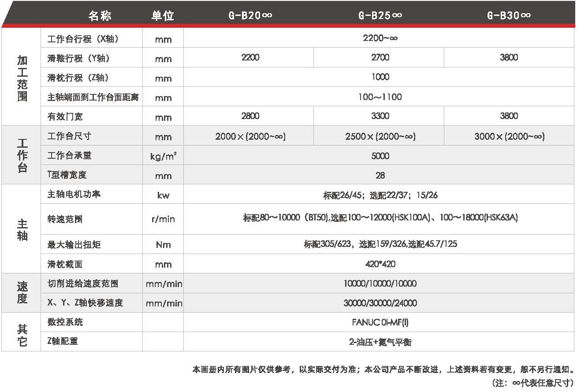Select the 其它 section label
The height and width of the screenshot is (392, 577).
point(22,332)
